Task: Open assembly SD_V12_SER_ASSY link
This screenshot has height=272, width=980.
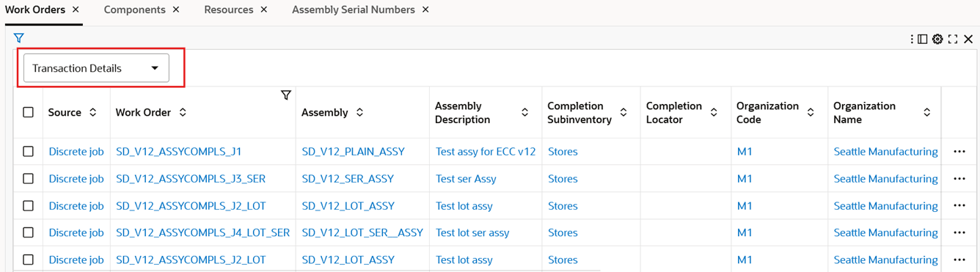Action: pos(348,179)
